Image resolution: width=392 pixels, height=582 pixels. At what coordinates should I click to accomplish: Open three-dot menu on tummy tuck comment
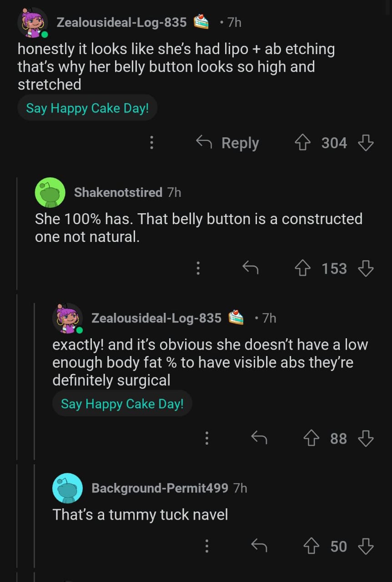click(206, 546)
